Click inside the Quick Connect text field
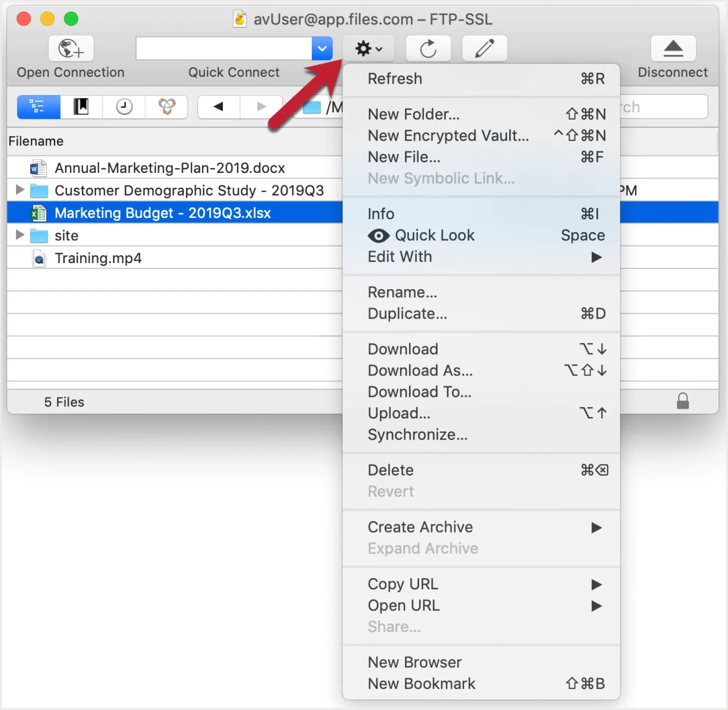728x710 pixels. click(x=223, y=48)
